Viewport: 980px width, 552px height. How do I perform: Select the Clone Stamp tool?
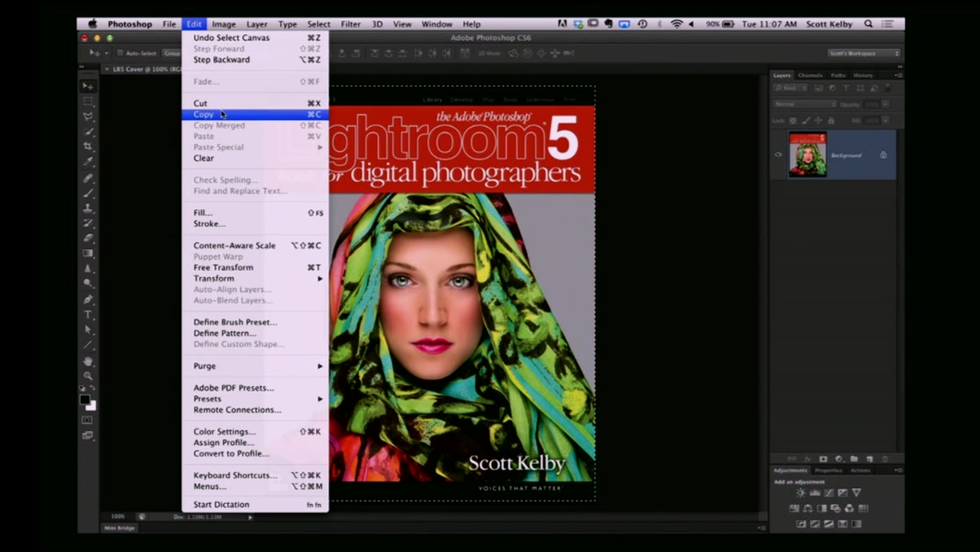click(x=87, y=208)
